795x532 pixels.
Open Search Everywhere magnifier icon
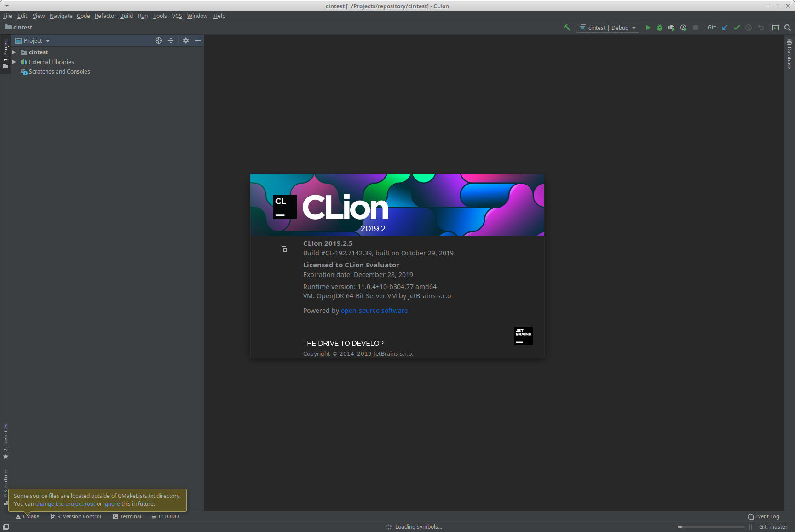pos(788,28)
